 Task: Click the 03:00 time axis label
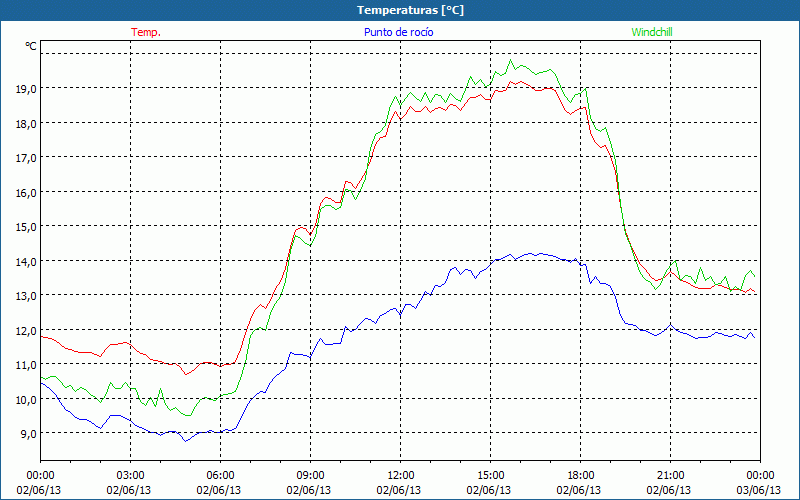click(x=130, y=476)
